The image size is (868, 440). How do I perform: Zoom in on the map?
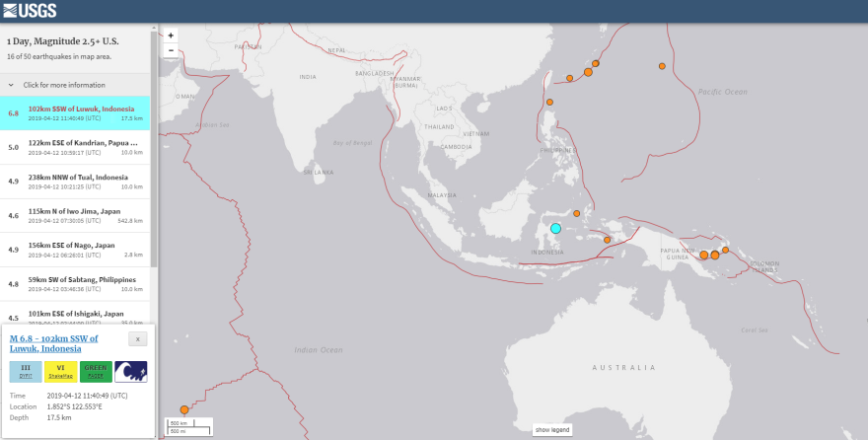(171, 35)
